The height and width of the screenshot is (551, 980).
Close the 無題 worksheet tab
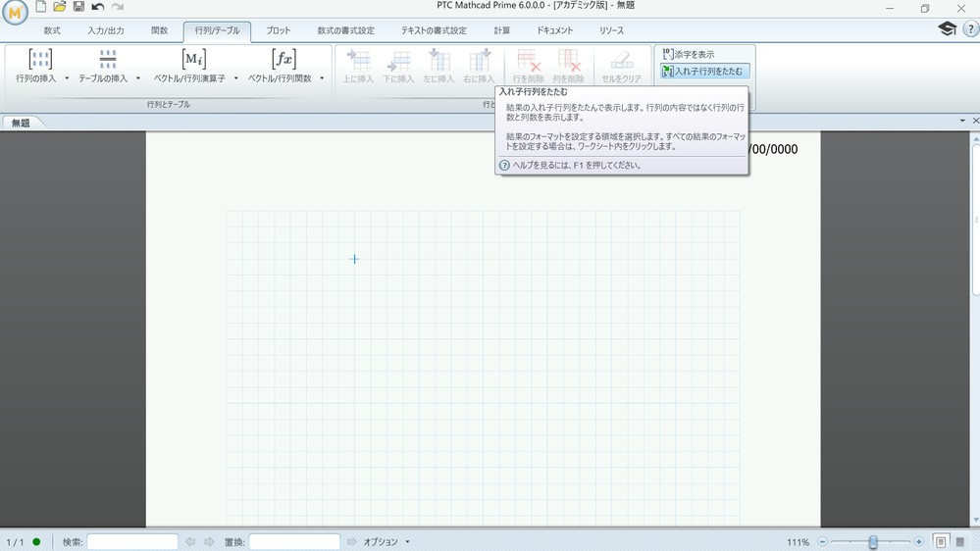976,121
